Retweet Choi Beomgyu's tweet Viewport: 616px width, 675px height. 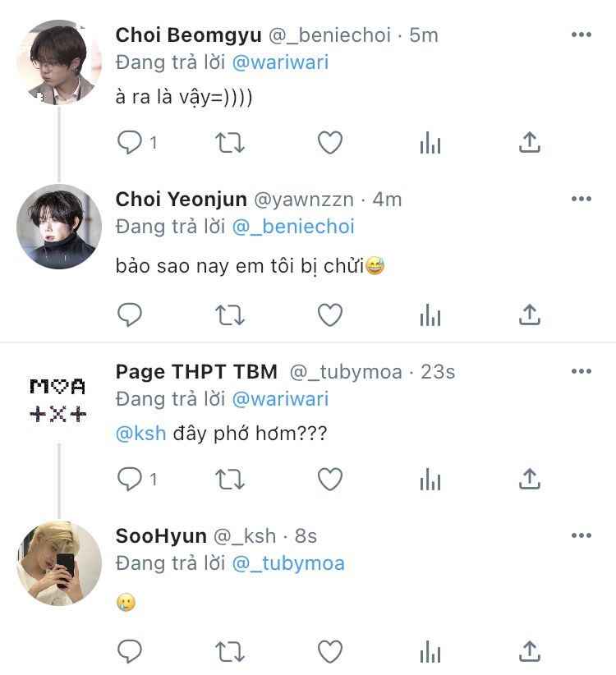[229, 143]
